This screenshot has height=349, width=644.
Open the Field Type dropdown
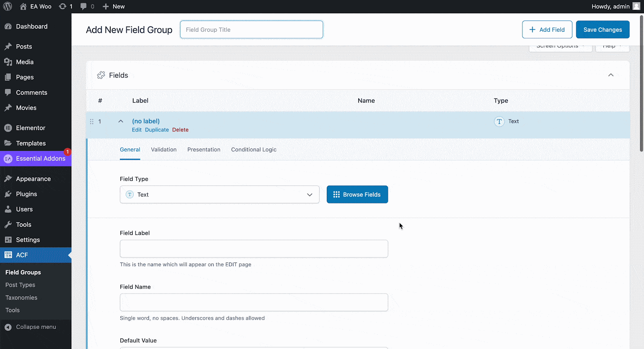[220, 195]
